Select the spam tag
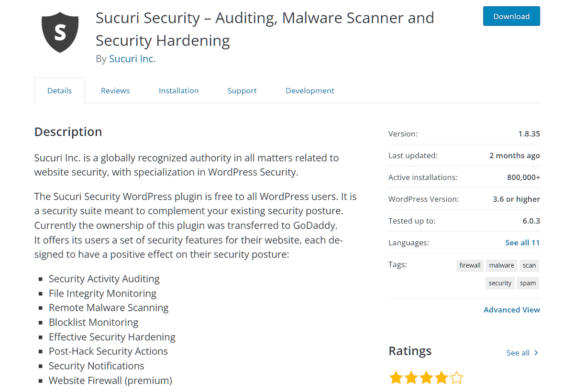Image resolution: width=574 pixels, height=392 pixels. pos(528,283)
